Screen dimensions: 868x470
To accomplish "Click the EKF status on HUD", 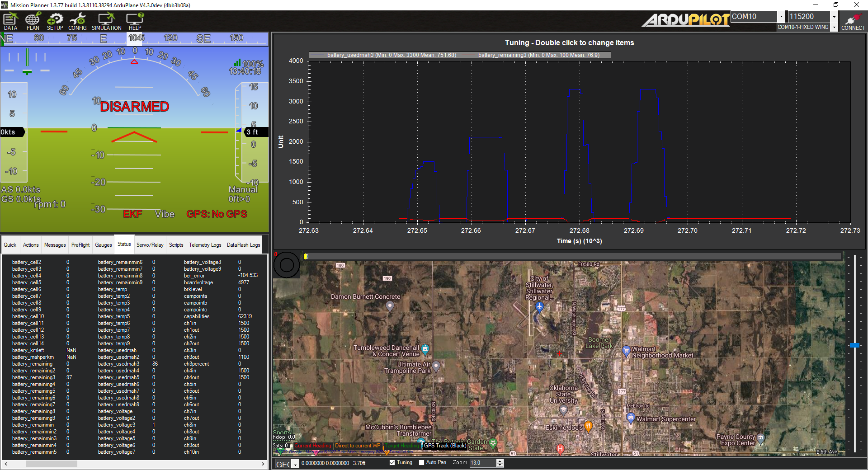I will coord(132,214).
